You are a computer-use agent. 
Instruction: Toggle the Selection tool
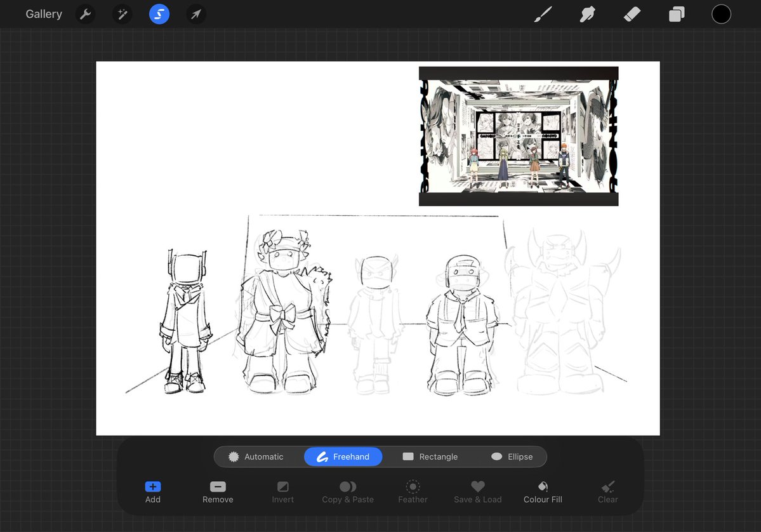(x=159, y=14)
